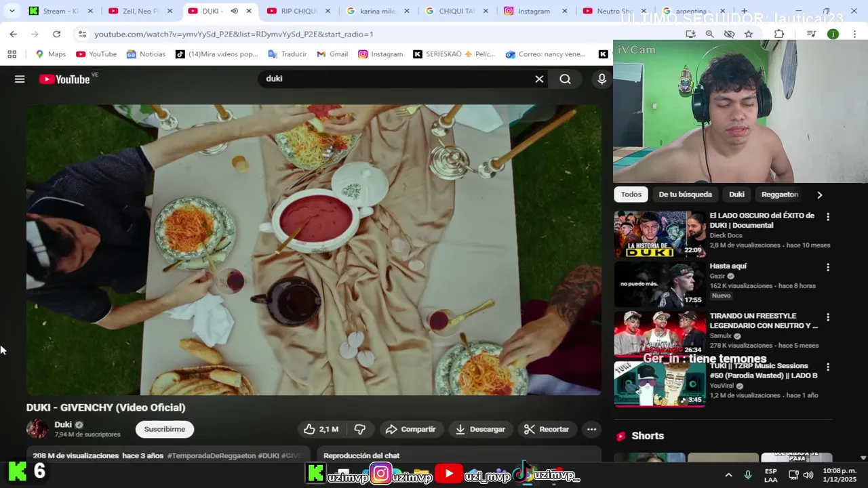Like the DUKI - GIVENCHY video
868x488 pixels.
[x=321, y=429]
